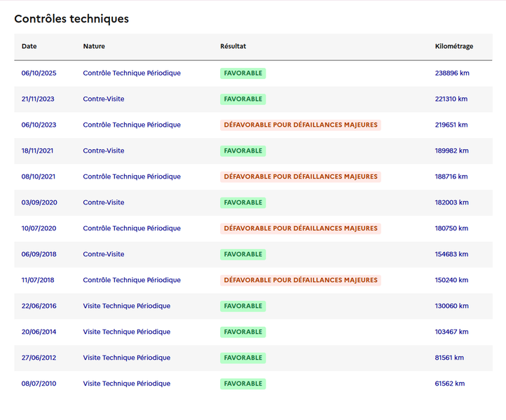
Task: Click 'Visite Technique Périodique' on the 27/06/2012 row
Action: click(126, 358)
